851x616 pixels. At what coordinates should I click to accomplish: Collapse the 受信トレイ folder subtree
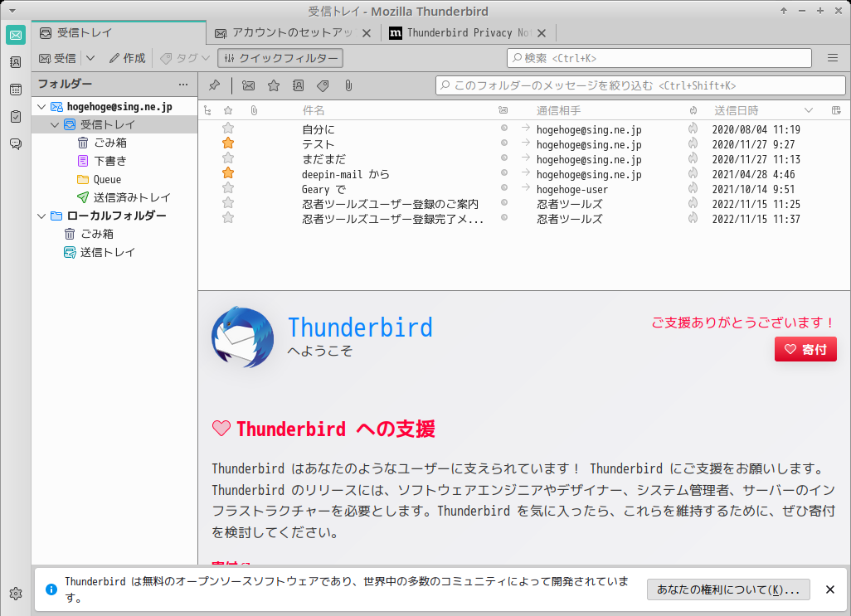[x=55, y=124]
